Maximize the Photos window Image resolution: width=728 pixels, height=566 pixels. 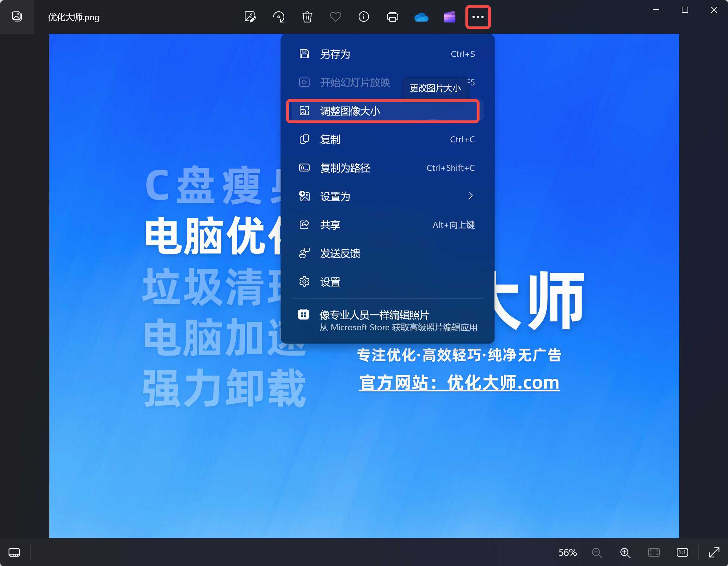[x=685, y=10]
